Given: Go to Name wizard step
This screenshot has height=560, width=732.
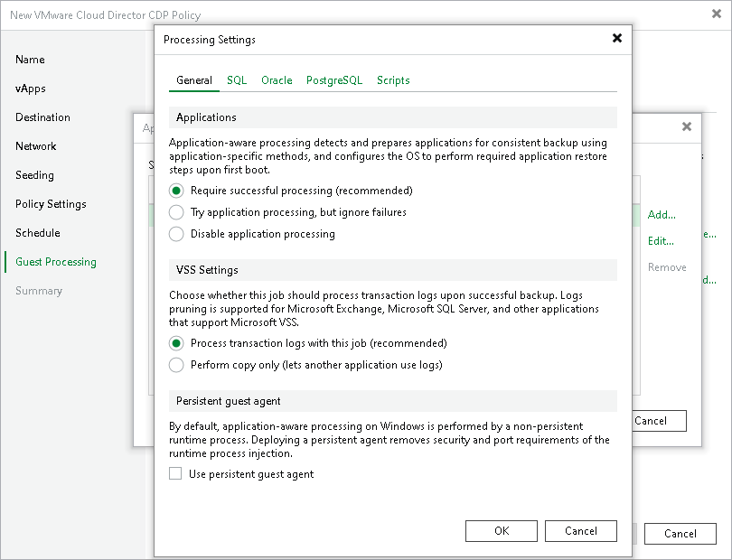Looking at the screenshot, I should point(30,60).
